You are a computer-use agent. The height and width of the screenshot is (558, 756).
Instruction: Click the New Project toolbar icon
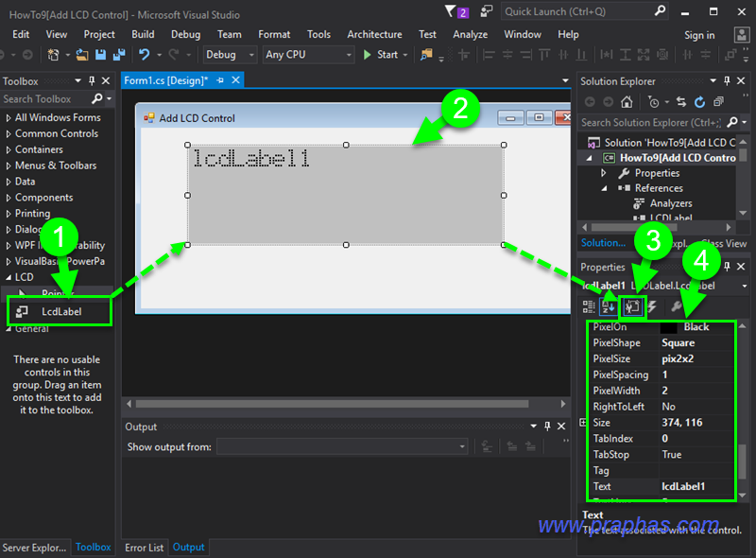coord(53,55)
